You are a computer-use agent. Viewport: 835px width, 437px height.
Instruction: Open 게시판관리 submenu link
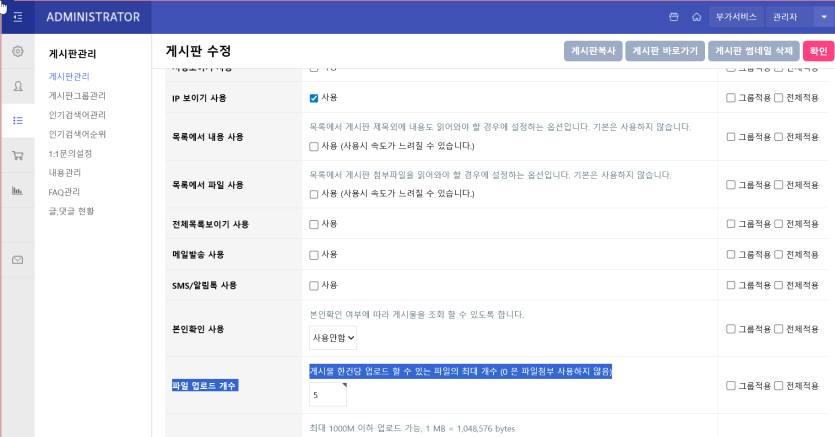click(x=69, y=77)
